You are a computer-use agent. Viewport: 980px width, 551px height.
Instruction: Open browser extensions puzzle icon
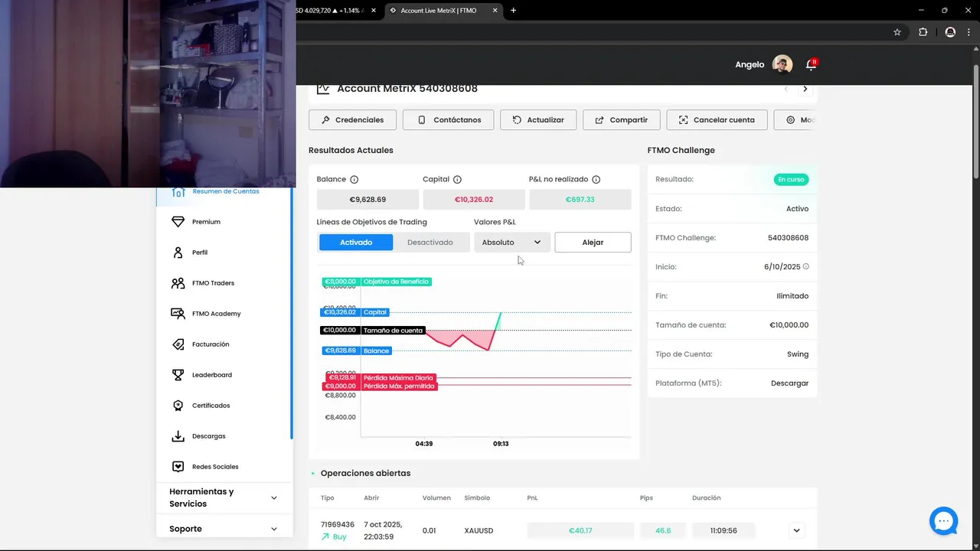coord(923,32)
